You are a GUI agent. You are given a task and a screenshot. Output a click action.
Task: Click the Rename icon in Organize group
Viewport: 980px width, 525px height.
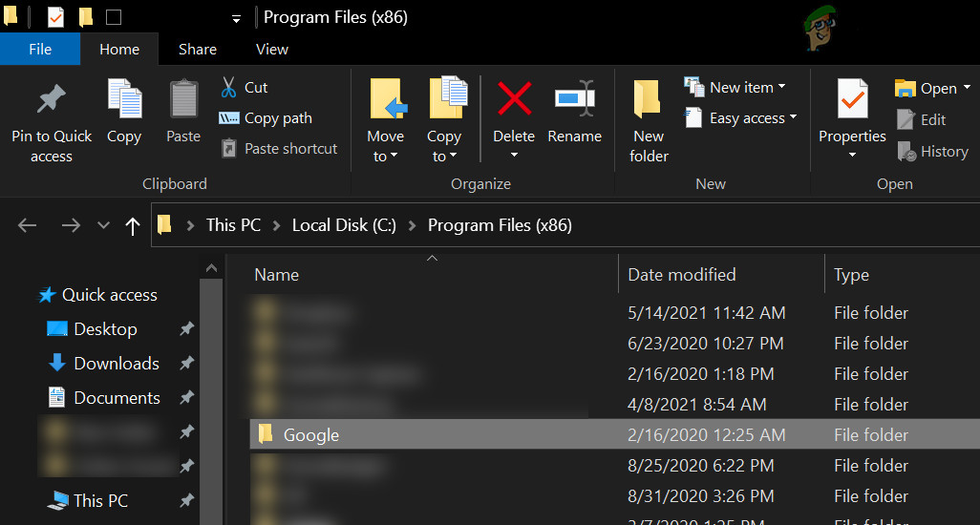(x=574, y=99)
